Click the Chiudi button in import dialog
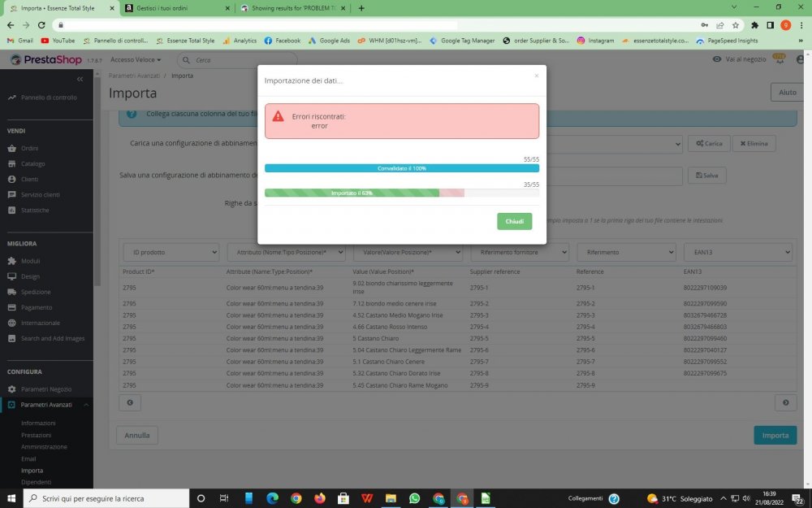Screen dimensions: 812x508 (x=514, y=221)
